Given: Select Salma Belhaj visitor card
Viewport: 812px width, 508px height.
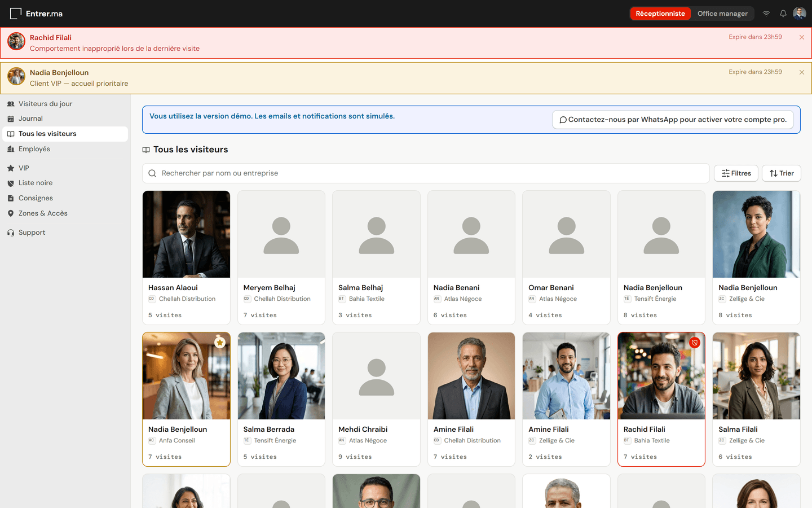Looking at the screenshot, I should [x=377, y=257].
